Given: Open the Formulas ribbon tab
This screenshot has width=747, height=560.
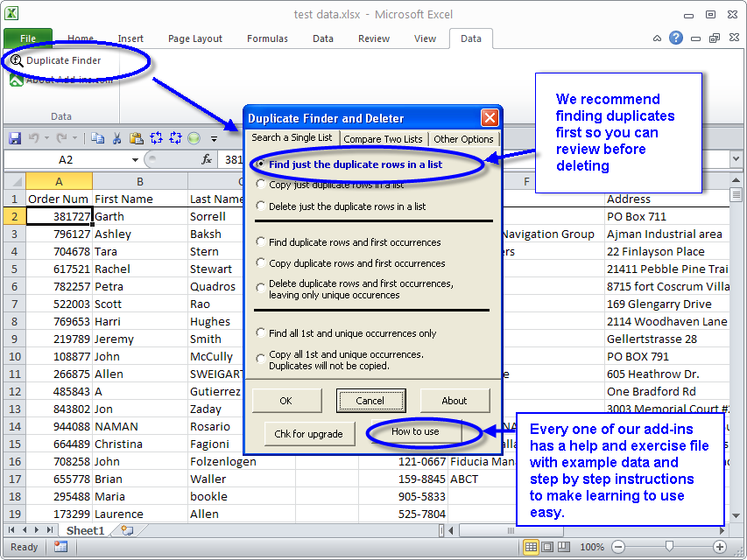Looking at the screenshot, I should pyautogui.click(x=267, y=38).
